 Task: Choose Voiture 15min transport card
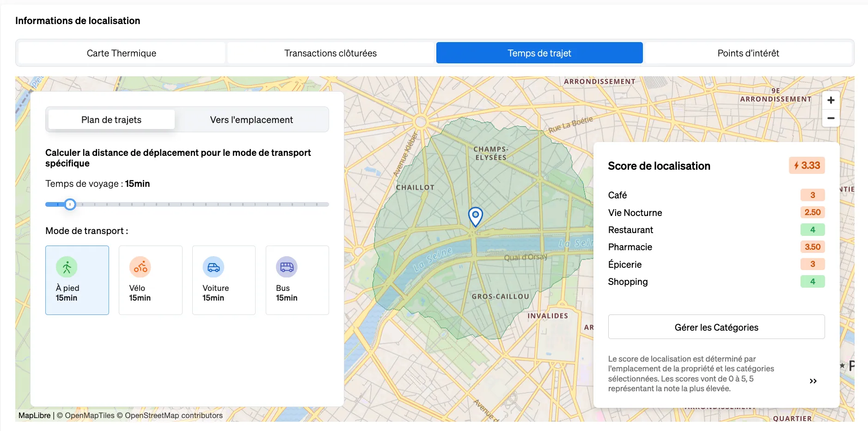(224, 280)
